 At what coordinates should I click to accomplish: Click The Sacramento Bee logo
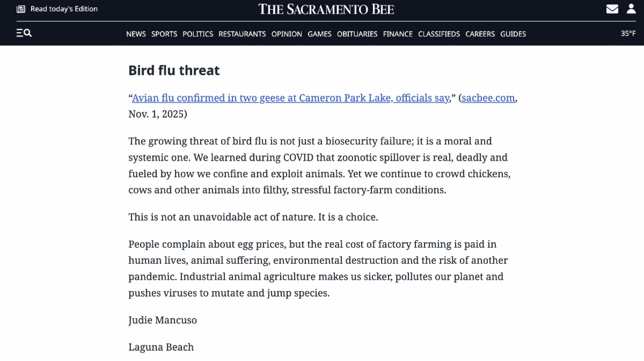[326, 9]
